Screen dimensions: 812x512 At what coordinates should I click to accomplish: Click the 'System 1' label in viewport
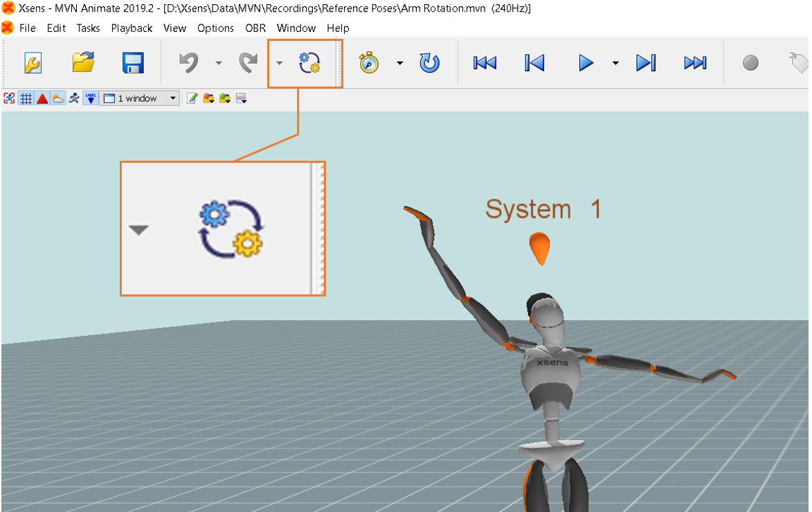543,210
